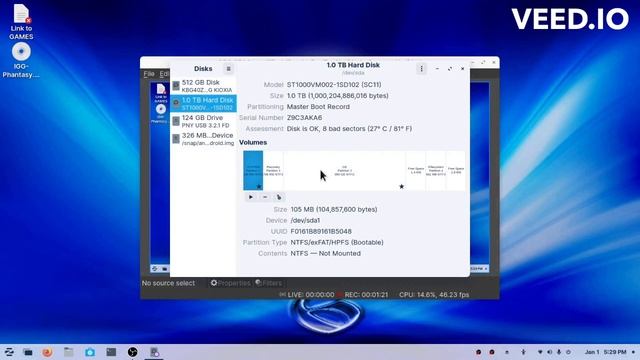
Task: Open the Zorin start menu in taskbar
Action: [x=9, y=352]
